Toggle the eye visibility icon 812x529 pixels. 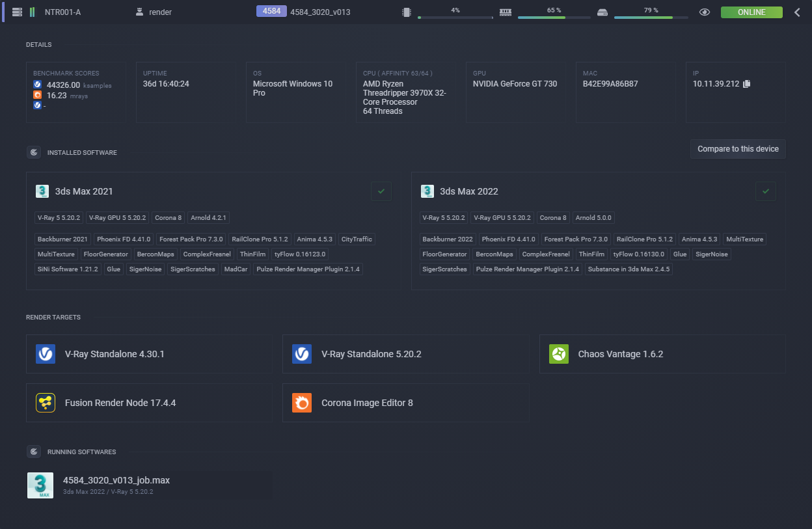(704, 12)
